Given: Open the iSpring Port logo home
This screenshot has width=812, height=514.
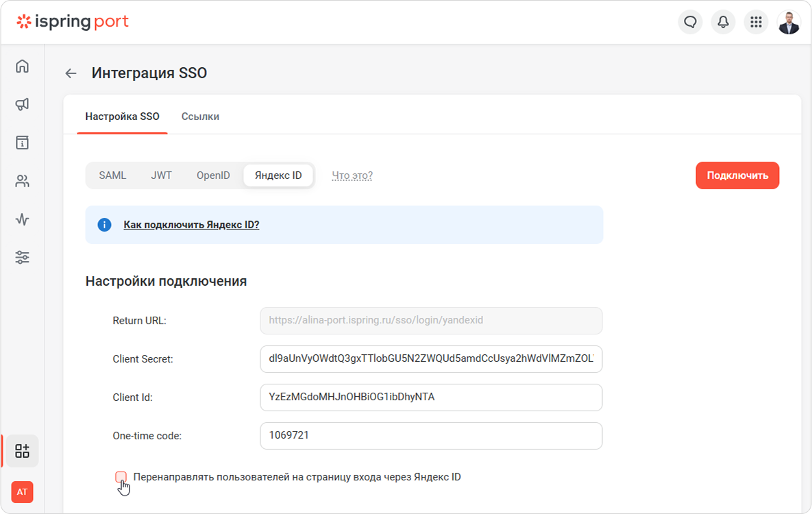Looking at the screenshot, I should pos(73,22).
